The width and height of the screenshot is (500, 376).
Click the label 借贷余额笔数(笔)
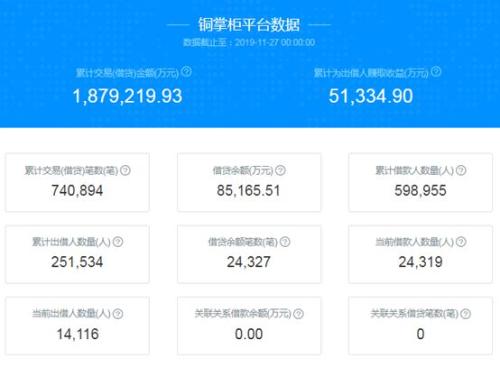243,242
